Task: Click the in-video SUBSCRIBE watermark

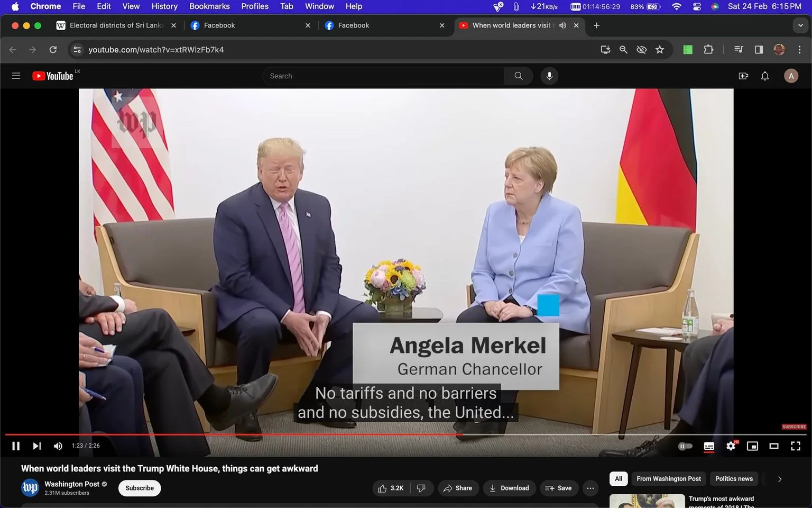Action: coord(794,427)
